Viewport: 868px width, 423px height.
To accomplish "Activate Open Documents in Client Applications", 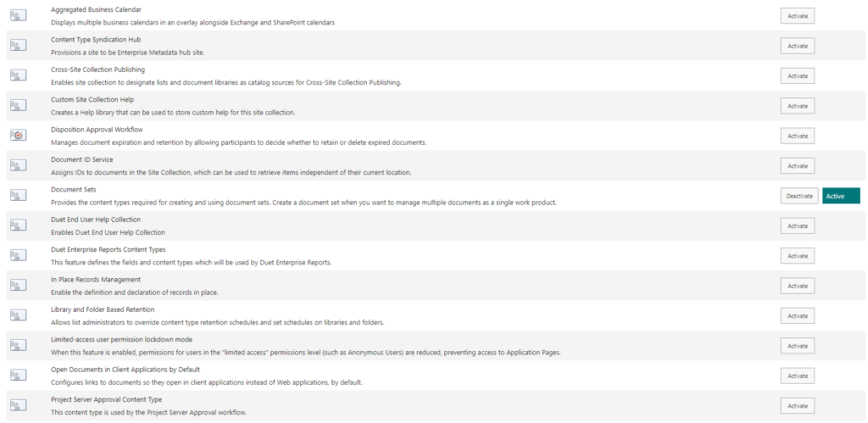I will [x=798, y=376].
